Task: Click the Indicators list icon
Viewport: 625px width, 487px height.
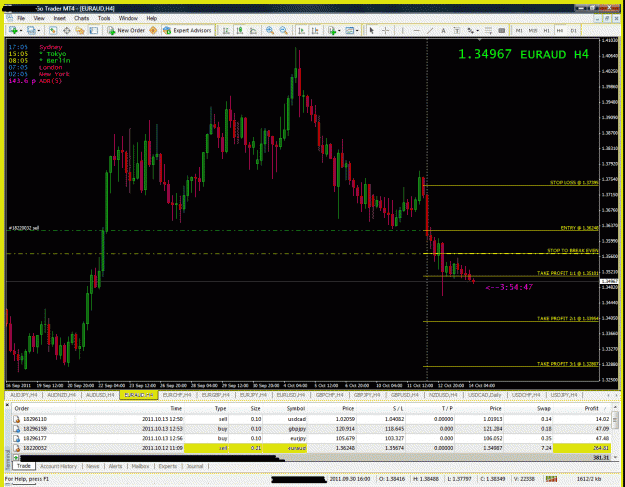Action: pos(332,30)
